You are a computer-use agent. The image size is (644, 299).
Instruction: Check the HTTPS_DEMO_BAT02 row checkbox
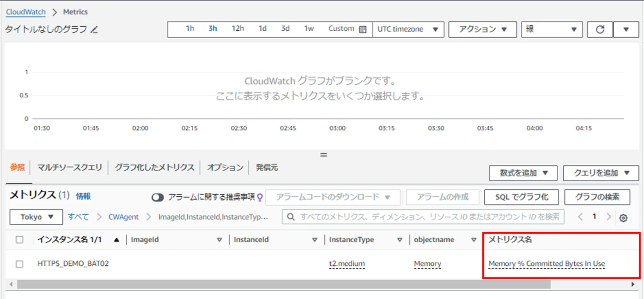pos(19,264)
